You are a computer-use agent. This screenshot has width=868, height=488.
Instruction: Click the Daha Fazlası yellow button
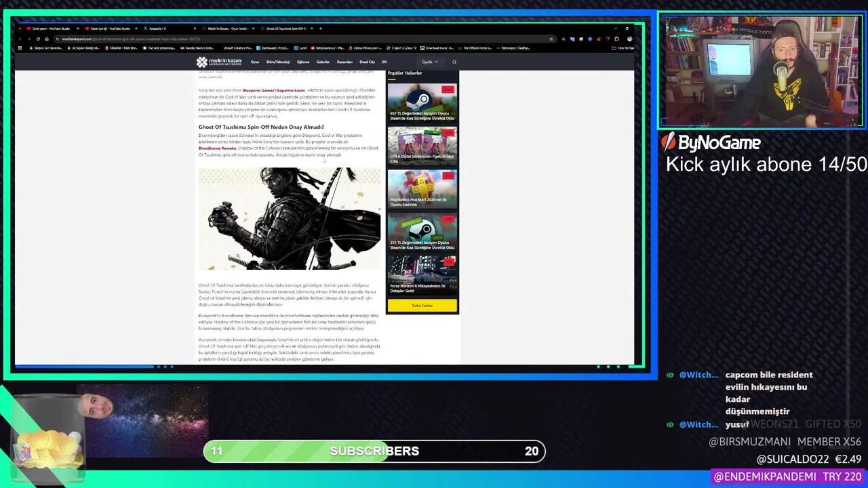pyautogui.click(x=422, y=306)
